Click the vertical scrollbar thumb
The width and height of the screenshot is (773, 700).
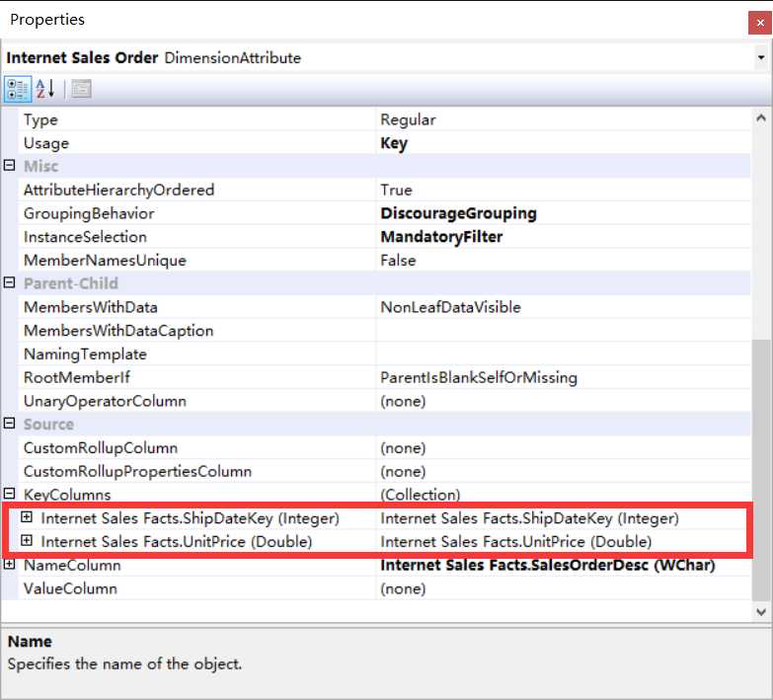[761, 470]
